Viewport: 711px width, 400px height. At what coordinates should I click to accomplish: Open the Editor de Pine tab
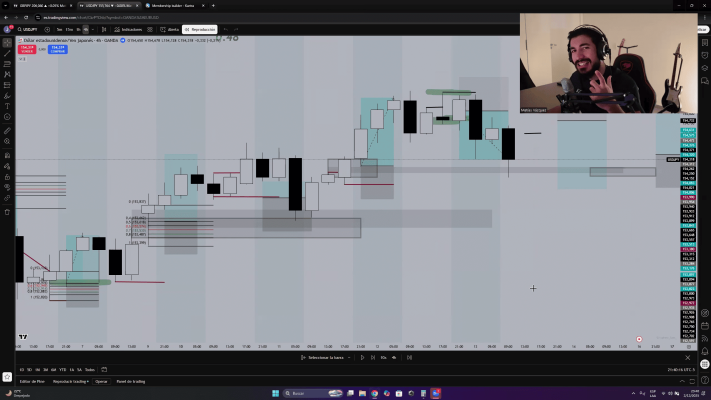33,381
